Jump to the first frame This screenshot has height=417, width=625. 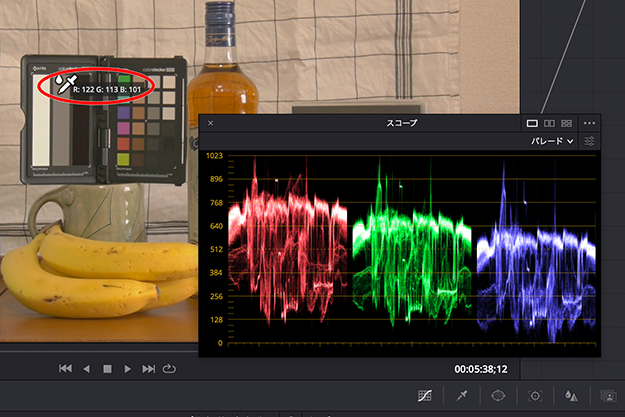(65, 369)
